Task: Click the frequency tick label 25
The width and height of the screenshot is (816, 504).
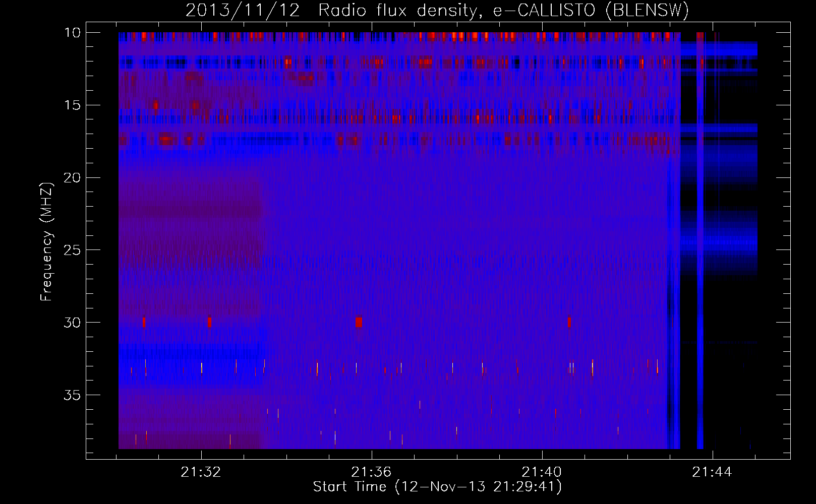Action: click(x=72, y=250)
